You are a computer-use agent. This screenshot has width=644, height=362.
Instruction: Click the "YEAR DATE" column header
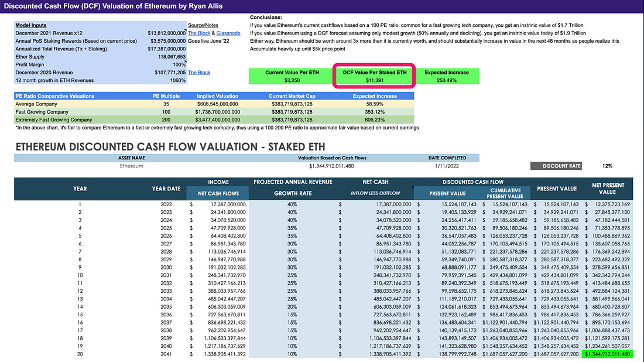coord(166,189)
